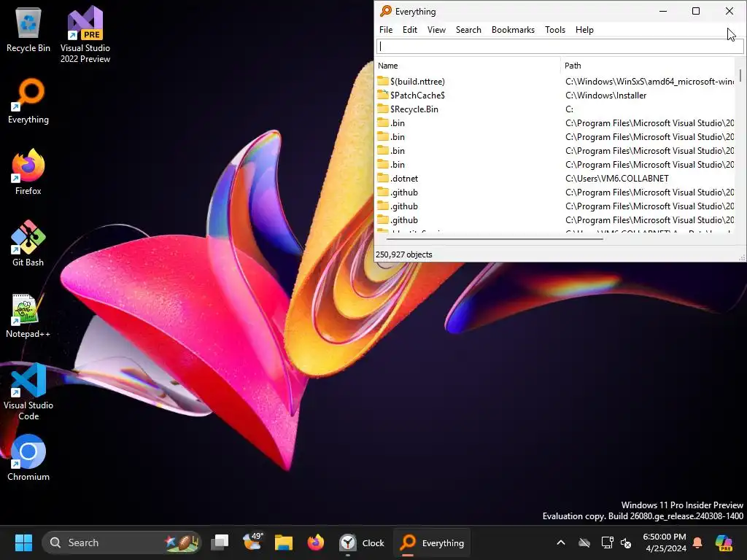Sort results by Path column header
The image size is (747, 560).
pyautogui.click(x=648, y=66)
